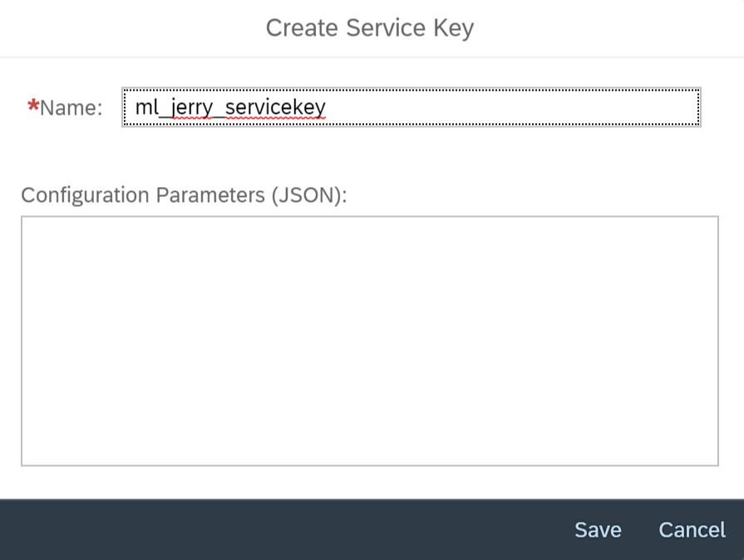Image resolution: width=744 pixels, height=560 pixels.
Task: Click the Save button
Action: point(598,529)
